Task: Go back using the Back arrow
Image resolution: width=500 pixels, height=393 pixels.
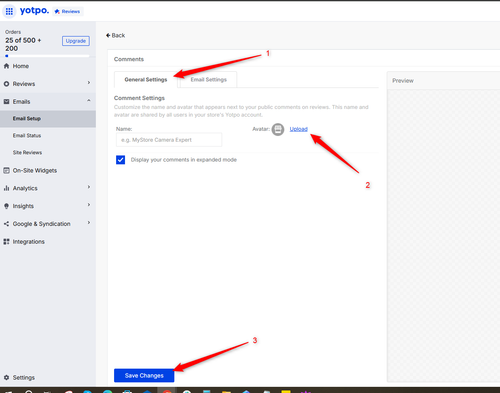Action: point(115,35)
